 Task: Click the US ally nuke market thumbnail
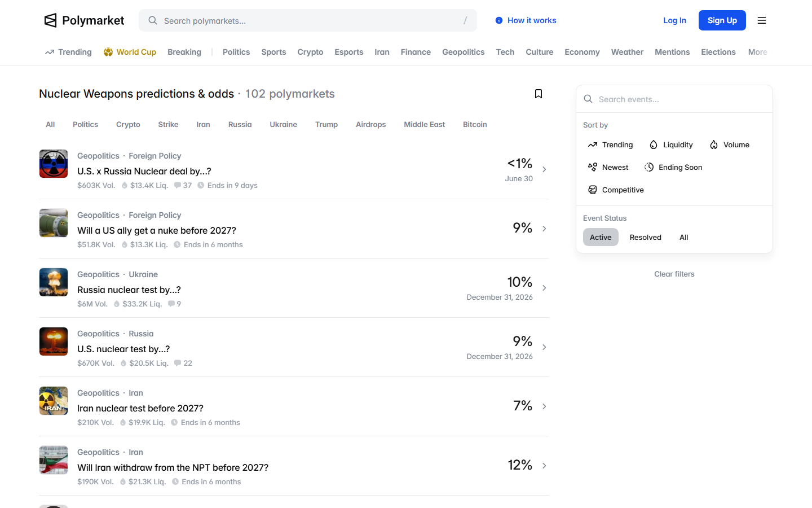point(54,223)
